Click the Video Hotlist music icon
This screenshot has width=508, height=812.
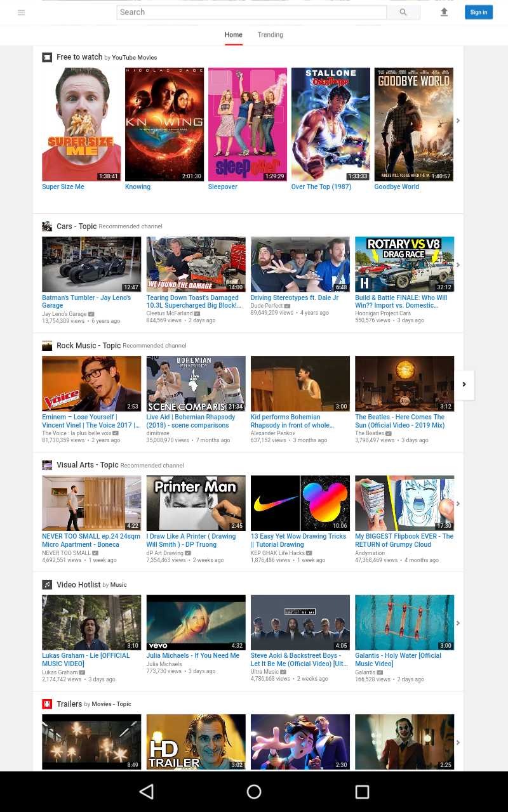46,584
